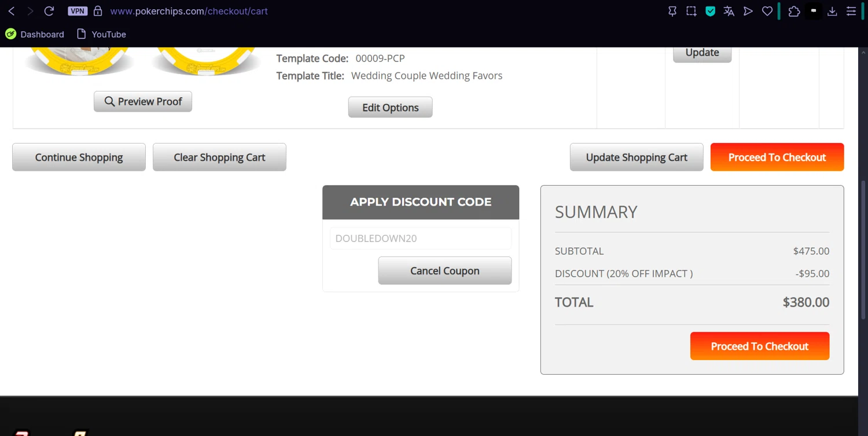Click the Update quantity button
The width and height of the screenshot is (868, 436).
click(x=703, y=53)
